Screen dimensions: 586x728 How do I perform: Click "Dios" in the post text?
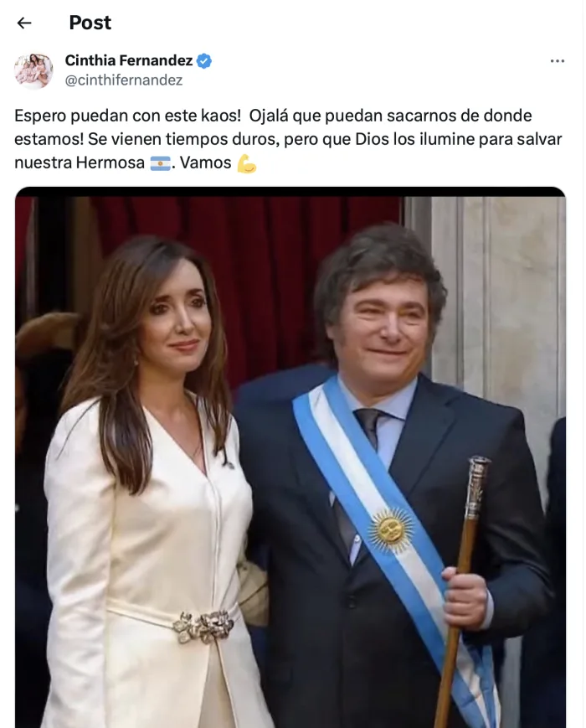[372, 139]
